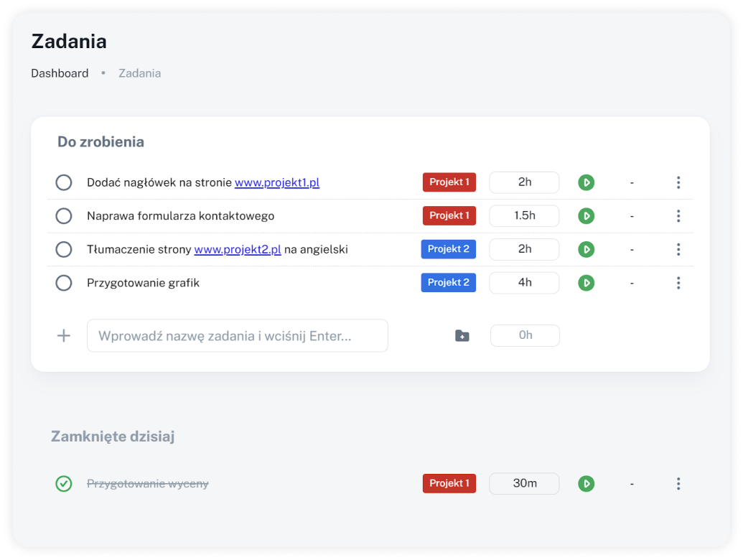Mark Dodać nagłówek task as complete
Screen dimensions: 743x560
pos(64,182)
